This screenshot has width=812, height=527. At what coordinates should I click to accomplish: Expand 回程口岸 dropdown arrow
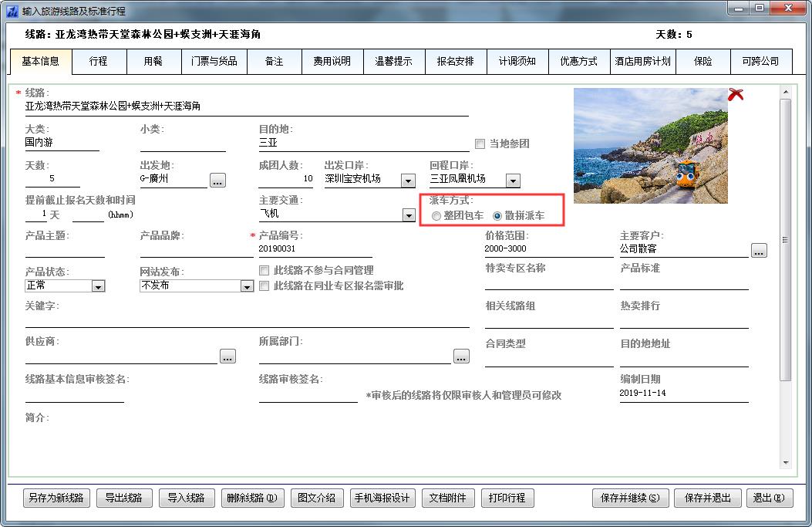coord(513,181)
